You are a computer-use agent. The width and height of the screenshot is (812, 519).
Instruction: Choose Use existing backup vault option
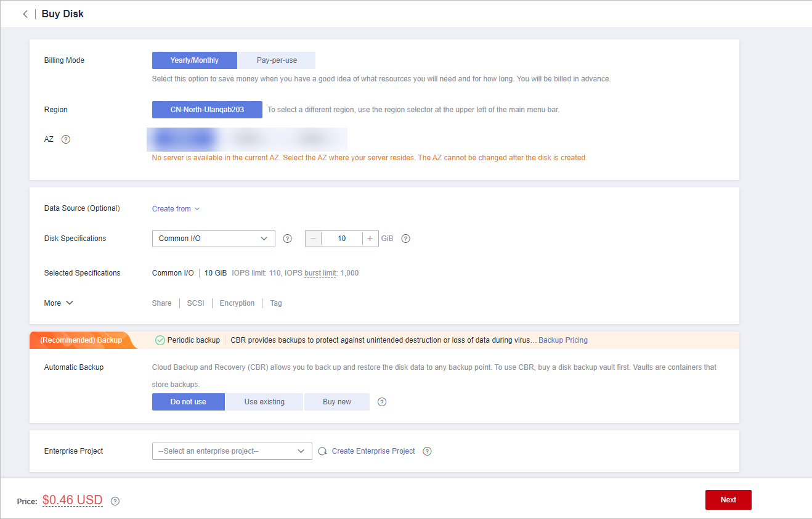[x=264, y=402]
